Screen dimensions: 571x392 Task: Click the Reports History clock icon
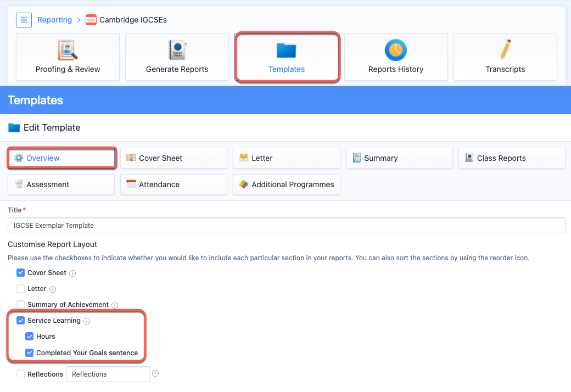pyautogui.click(x=395, y=50)
